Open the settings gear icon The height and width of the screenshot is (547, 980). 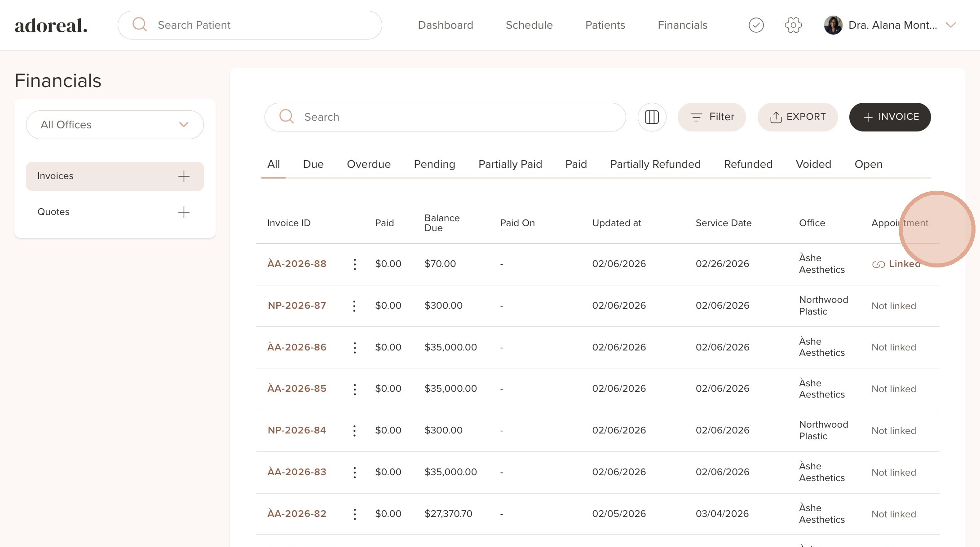tap(793, 25)
